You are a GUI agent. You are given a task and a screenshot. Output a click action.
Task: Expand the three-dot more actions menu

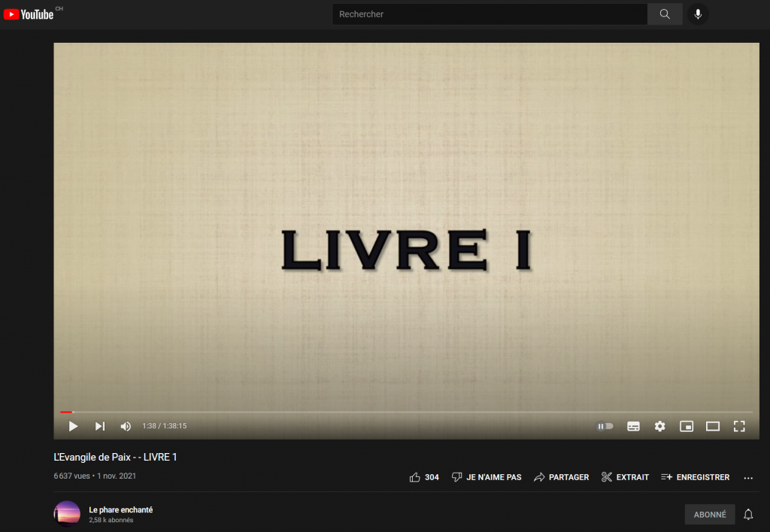(747, 478)
